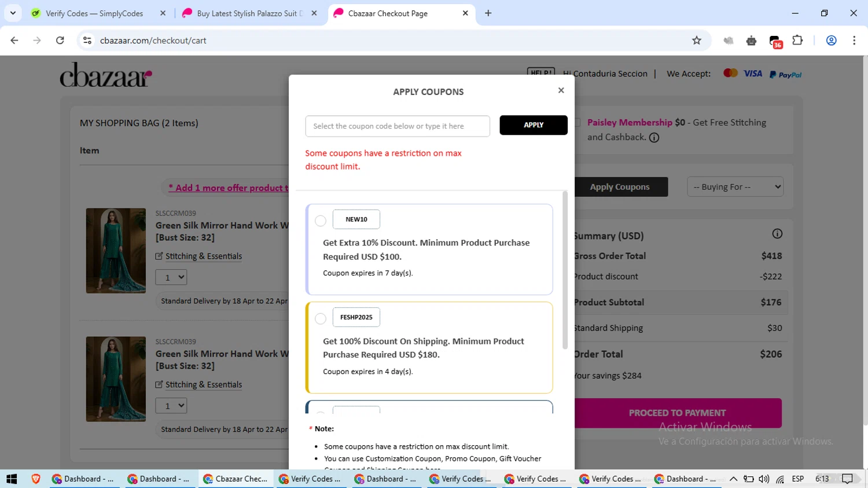Open the volume control in system tray
The height and width of the screenshot is (488, 868).
pyautogui.click(x=764, y=479)
